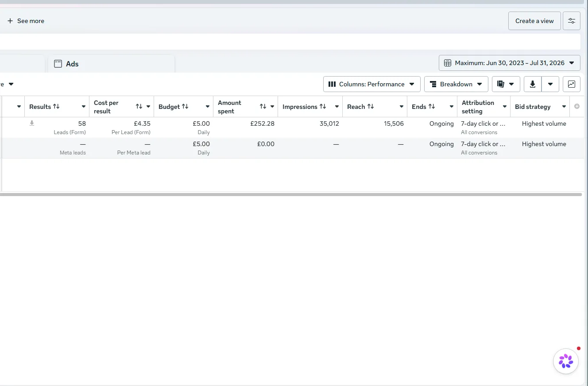This screenshot has height=386, width=588.
Task: Open Results column options caret
Action: [84, 107]
